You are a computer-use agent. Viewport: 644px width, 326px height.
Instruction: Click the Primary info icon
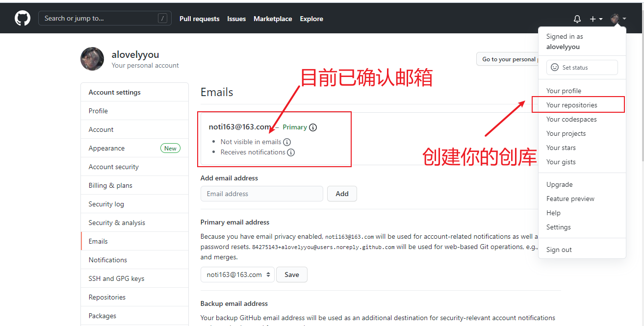click(x=313, y=127)
